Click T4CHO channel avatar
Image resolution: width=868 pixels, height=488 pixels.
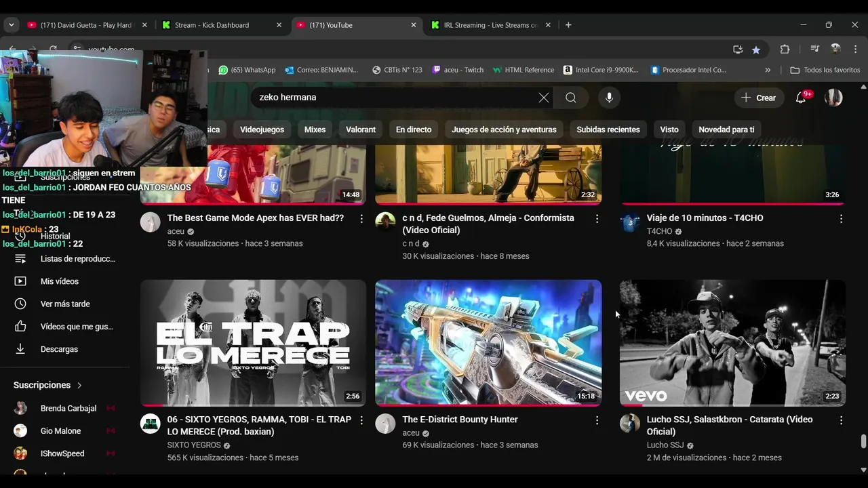tap(629, 222)
